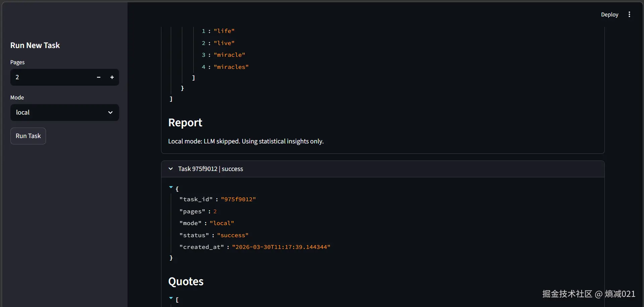Viewport: 644px width, 307px height.
Task: Click the Pages number input field
Action: tap(50, 77)
